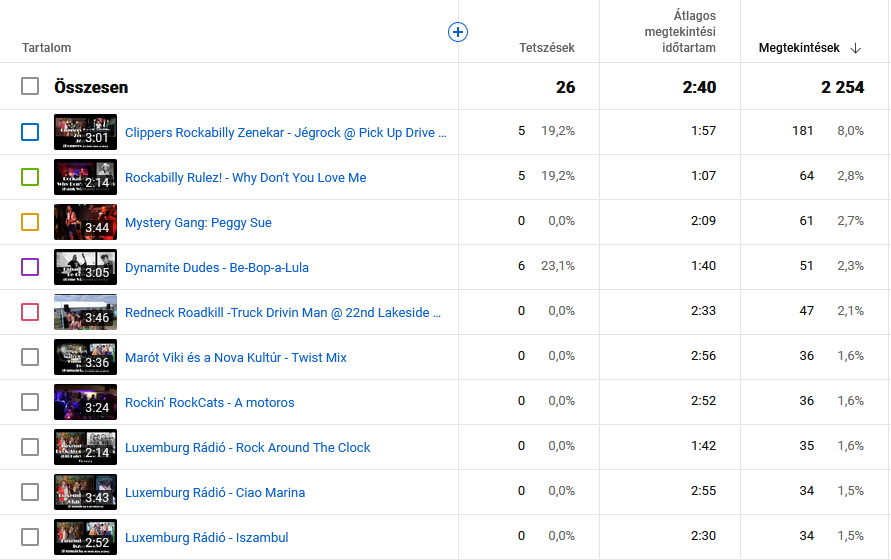891x560 pixels.
Task: Sort by Tetszések column header
Action: click(x=547, y=48)
